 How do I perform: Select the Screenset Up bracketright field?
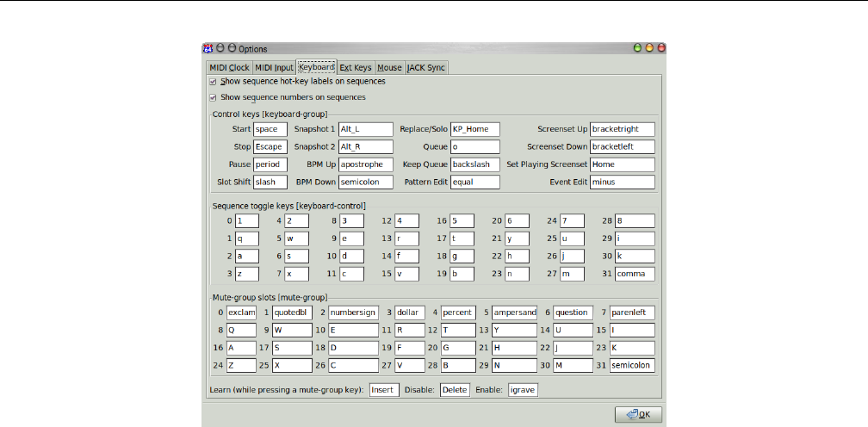tap(622, 129)
